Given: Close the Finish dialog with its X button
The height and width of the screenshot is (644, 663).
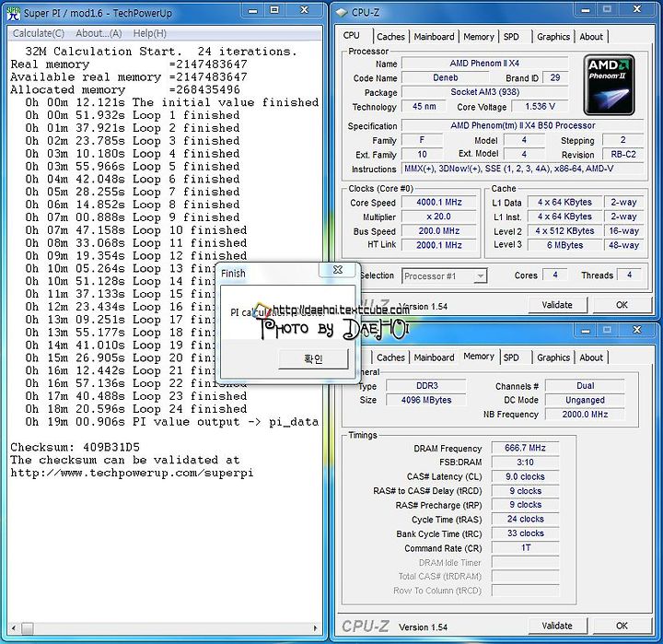Looking at the screenshot, I should (x=337, y=270).
